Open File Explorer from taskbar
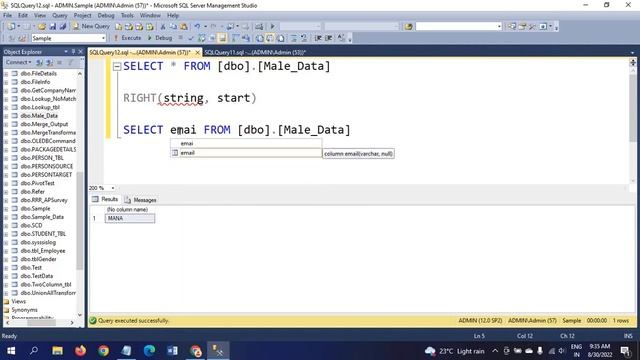Screen dimensions: 640x360 click(x=58, y=351)
